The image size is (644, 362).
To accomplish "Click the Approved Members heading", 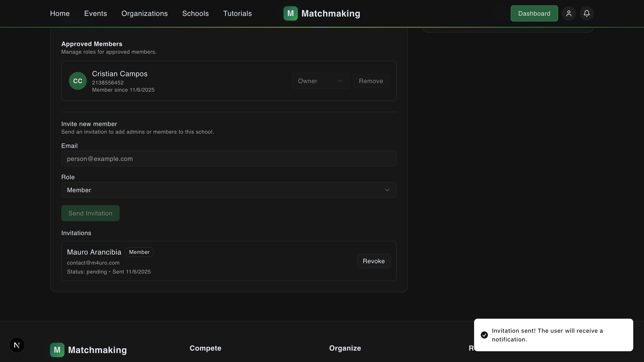I will pyautogui.click(x=92, y=44).
